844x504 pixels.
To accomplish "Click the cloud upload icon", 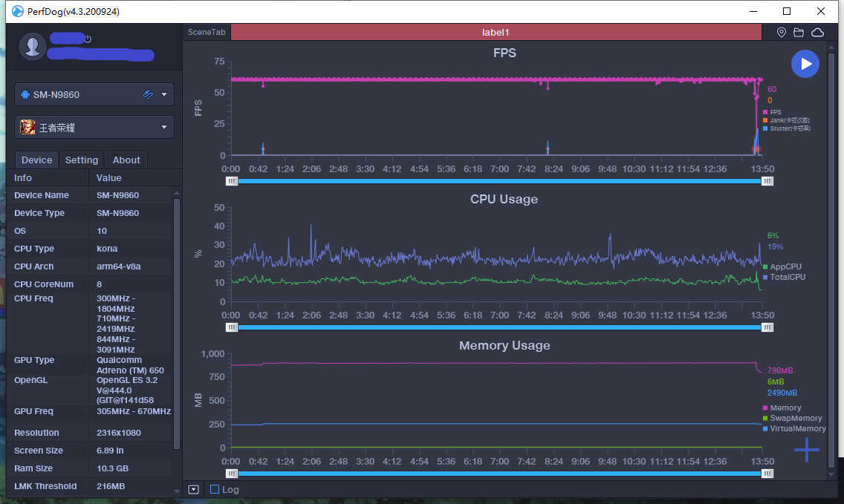I will (x=817, y=33).
